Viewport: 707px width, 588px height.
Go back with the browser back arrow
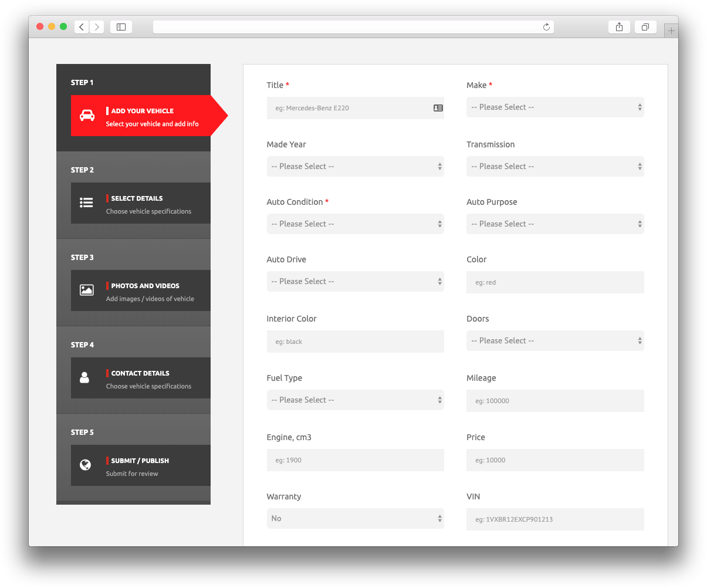pos(82,27)
